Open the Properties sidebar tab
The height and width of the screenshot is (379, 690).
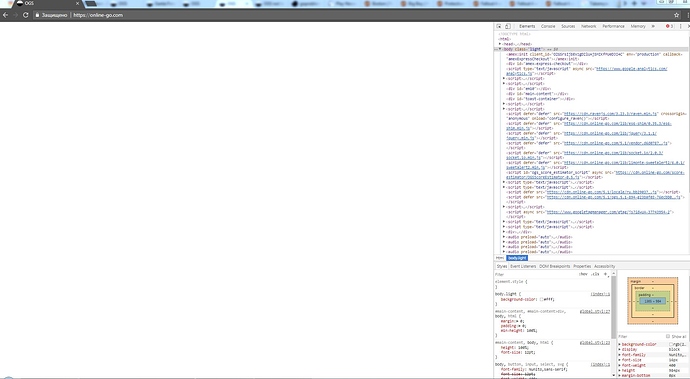(582, 266)
